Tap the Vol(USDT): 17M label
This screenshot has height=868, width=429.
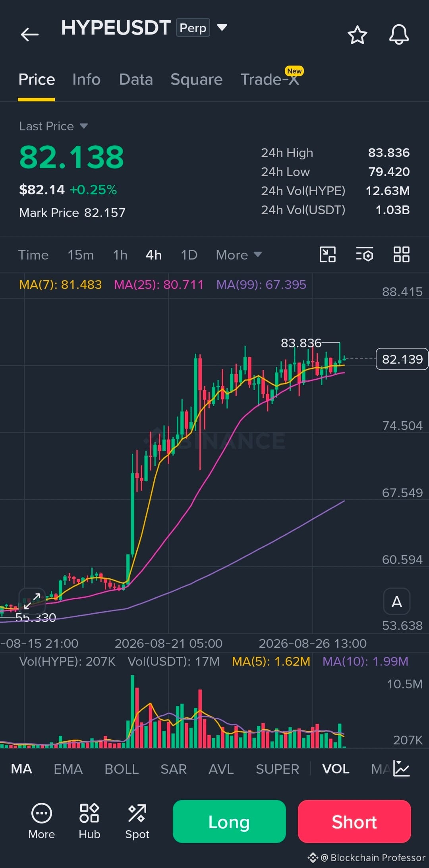tap(174, 661)
